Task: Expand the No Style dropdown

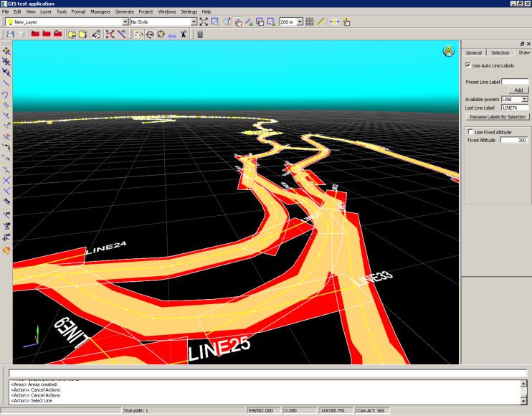Action: pos(194,22)
